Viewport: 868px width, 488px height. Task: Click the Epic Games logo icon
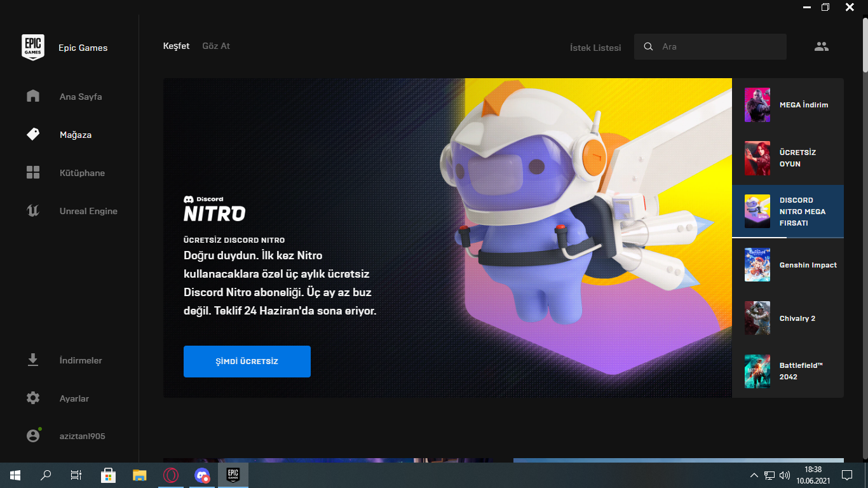click(x=33, y=48)
